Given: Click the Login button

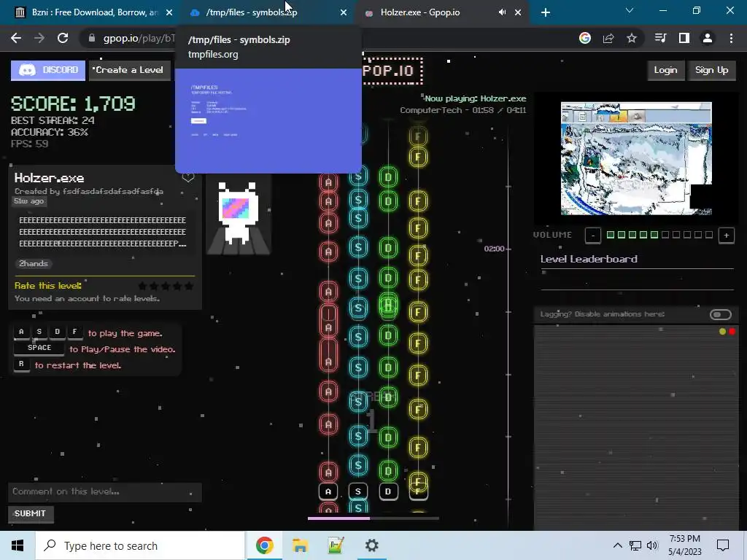Looking at the screenshot, I should [665, 70].
